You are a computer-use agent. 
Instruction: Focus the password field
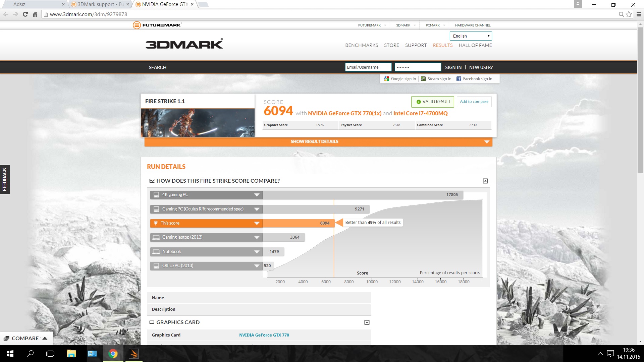(418, 67)
